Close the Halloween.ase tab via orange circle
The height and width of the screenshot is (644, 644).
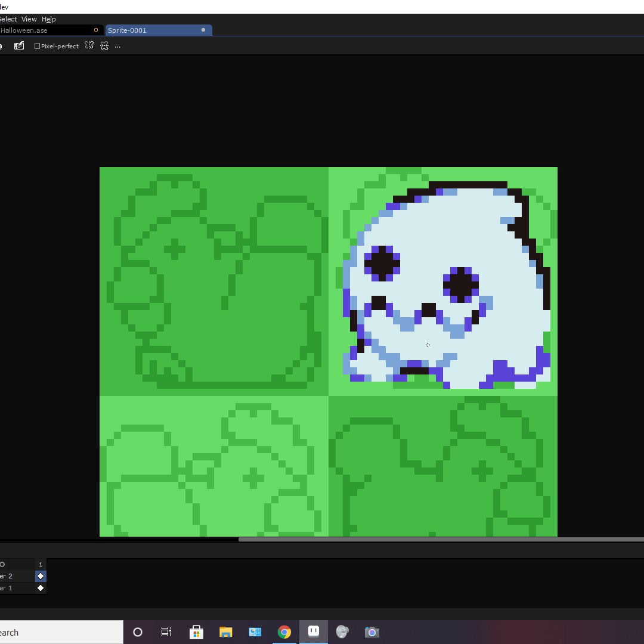coord(96,30)
